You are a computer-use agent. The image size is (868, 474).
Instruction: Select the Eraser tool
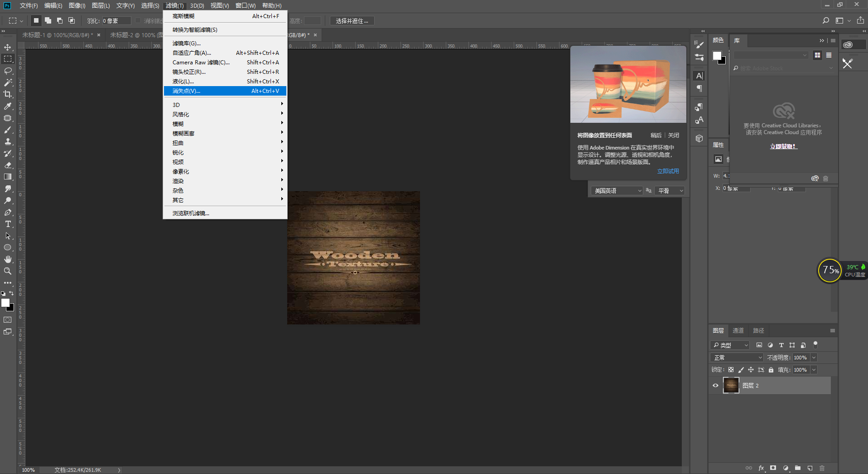pyautogui.click(x=8, y=165)
